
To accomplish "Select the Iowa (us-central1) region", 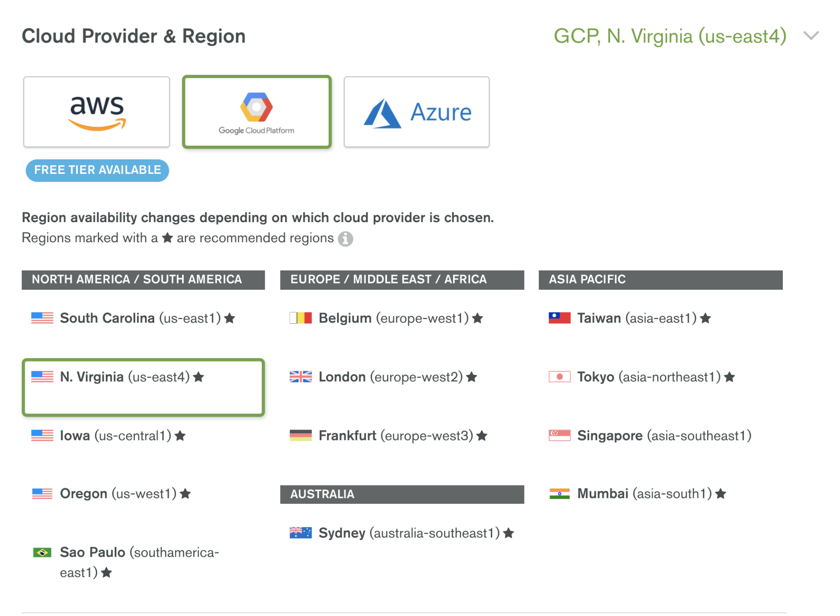I will [x=116, y=436].
